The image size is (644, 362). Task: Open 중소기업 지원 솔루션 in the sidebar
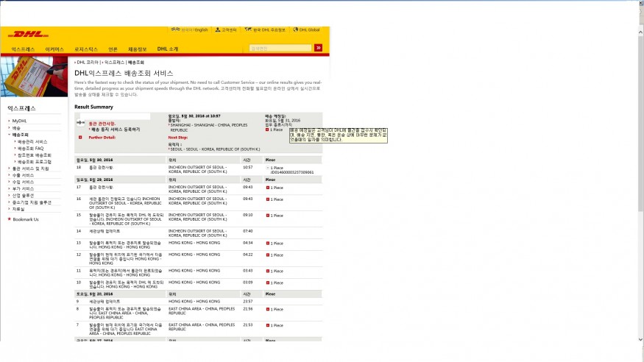click(32, 202)
